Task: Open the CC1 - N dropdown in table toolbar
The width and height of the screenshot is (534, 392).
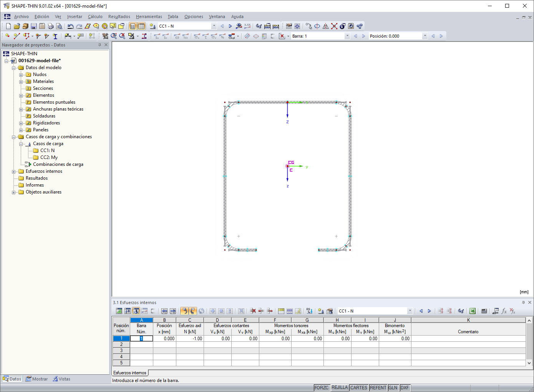Action: 410,311
